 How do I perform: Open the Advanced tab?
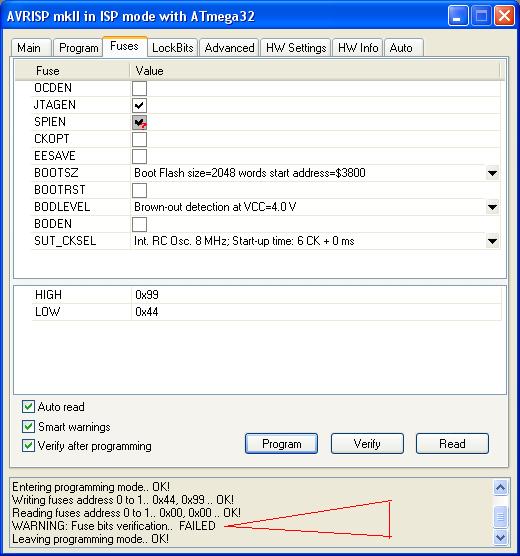[x=229, y=48]
